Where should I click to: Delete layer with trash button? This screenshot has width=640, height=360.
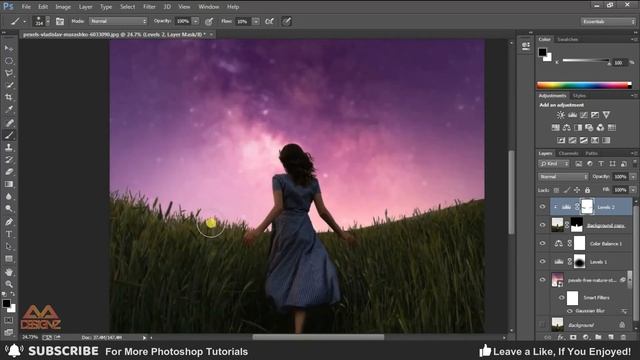pos(623,337)
